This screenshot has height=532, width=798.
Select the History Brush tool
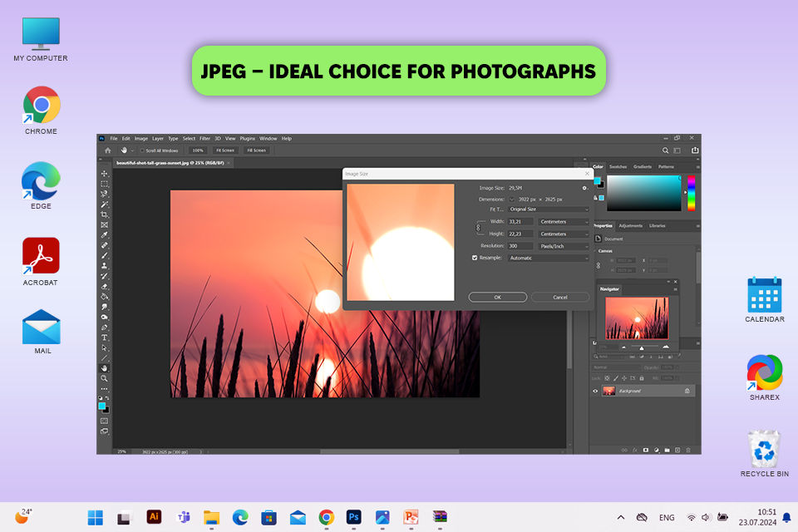click(x=105, y=276)
